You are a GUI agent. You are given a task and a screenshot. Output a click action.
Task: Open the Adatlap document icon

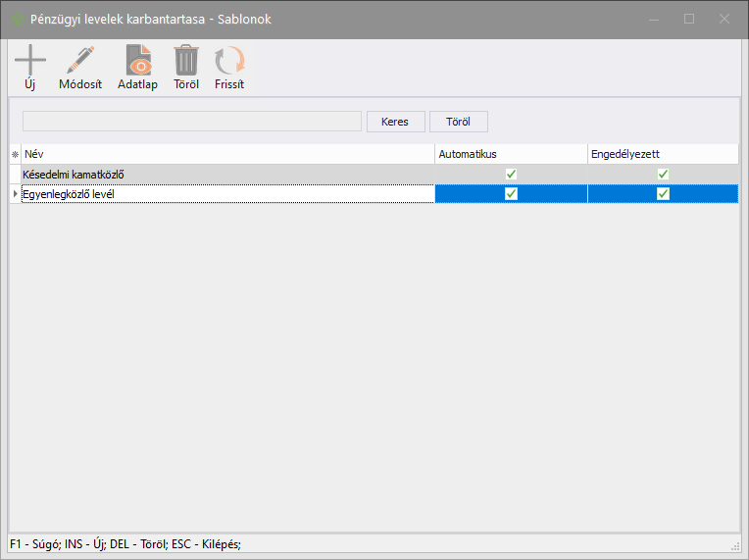tap(137, 61)
